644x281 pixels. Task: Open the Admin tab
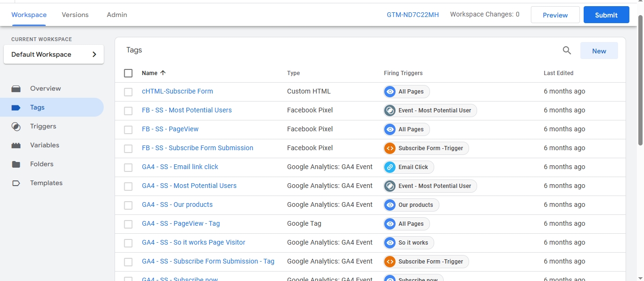(x=117, y=15)
